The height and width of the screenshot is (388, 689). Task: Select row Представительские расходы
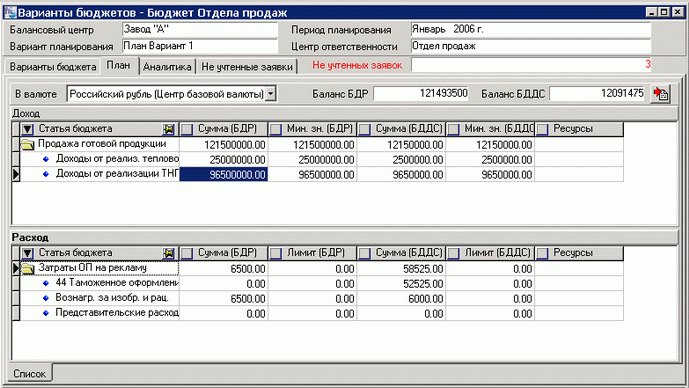point(317,313)
